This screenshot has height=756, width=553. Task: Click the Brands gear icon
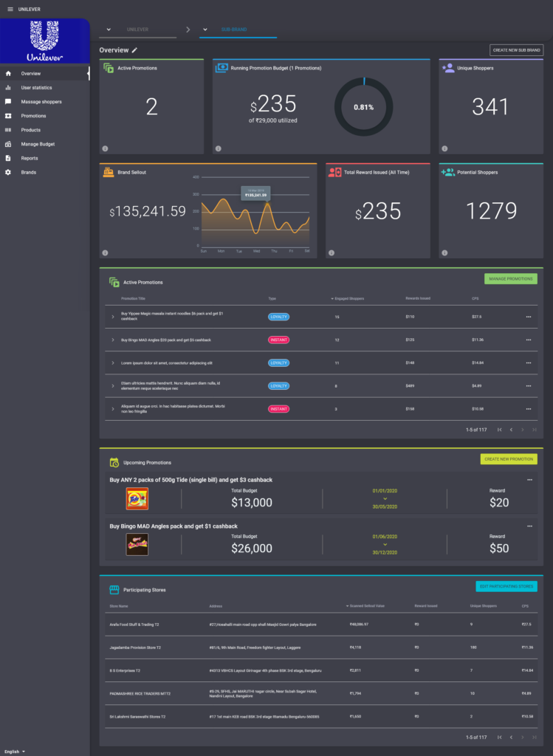point(7,172)
